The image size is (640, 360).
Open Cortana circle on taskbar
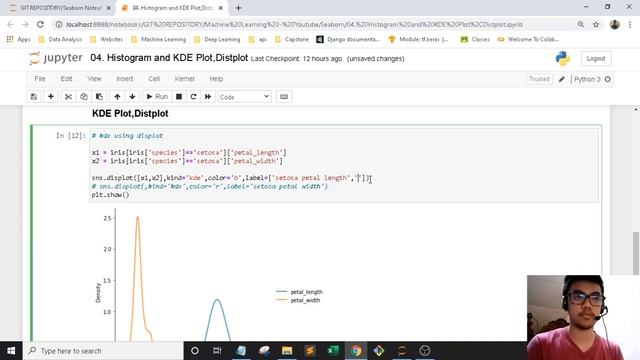pos(195,351)
